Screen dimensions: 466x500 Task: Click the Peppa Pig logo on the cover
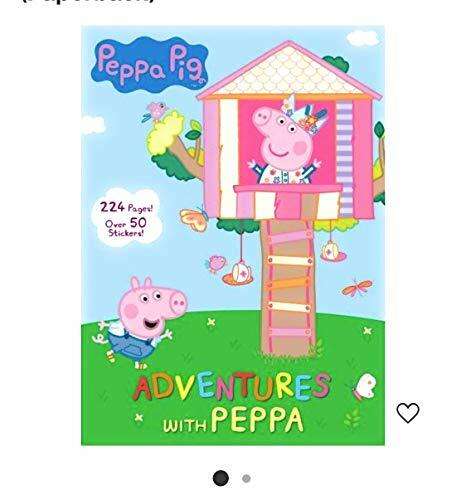[x=150, y=65]
